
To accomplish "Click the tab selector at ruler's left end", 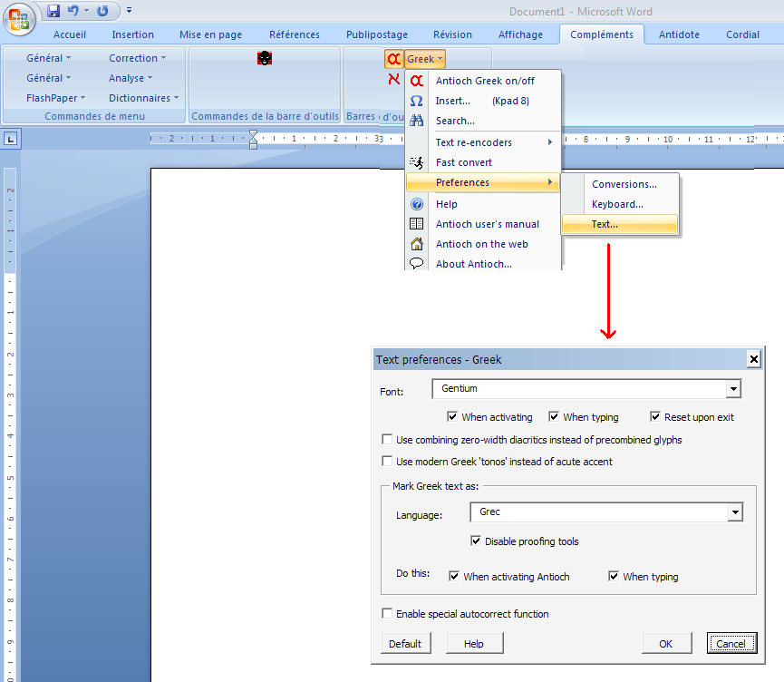I will pyautogui.click(x=11, y=139).
